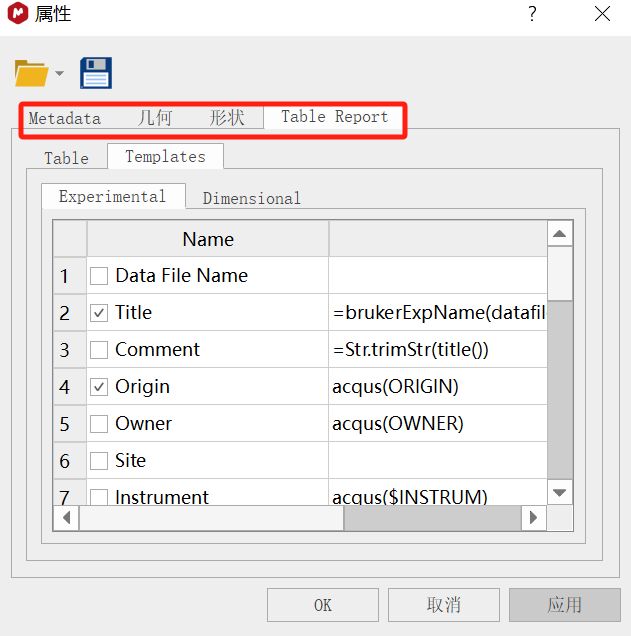Click the horizontal scrollbar right arrow

[534, 518]
